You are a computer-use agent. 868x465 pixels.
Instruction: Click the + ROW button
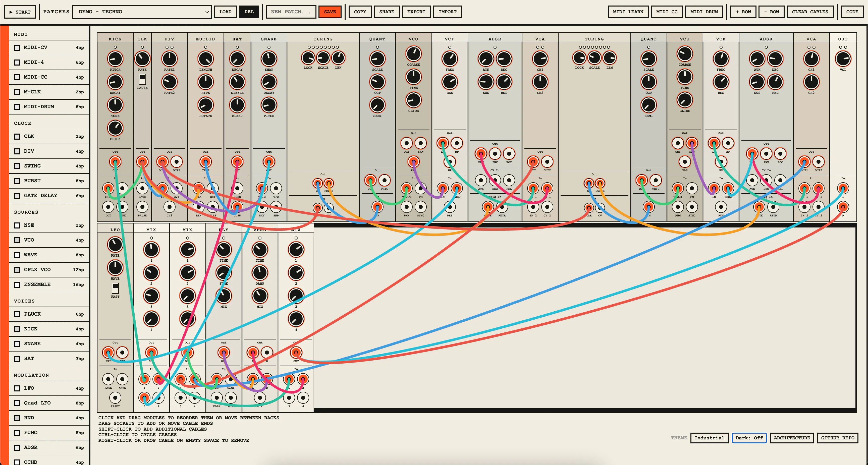[743, 12]
